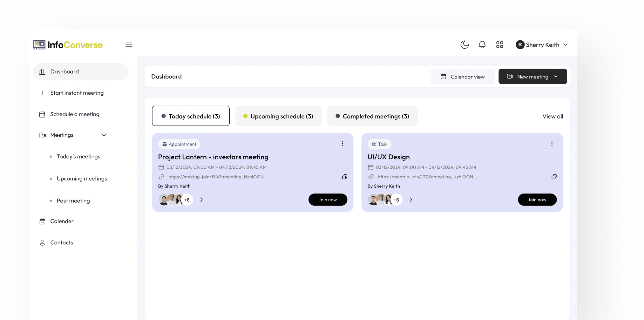Open notifications bell icon
Viewport: 644px width, 320px height.
click(482, 45)
